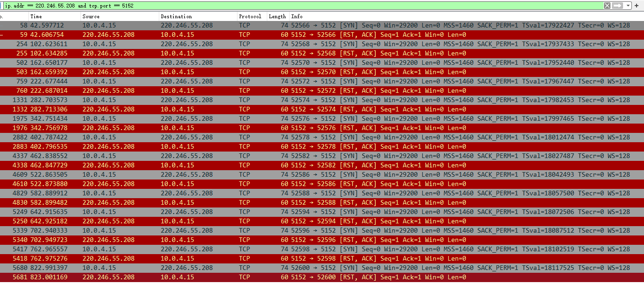Select packet 59 RST, ACK row
Image resolution: width=644 pixels, height=304 pixels.
[322, 35]
